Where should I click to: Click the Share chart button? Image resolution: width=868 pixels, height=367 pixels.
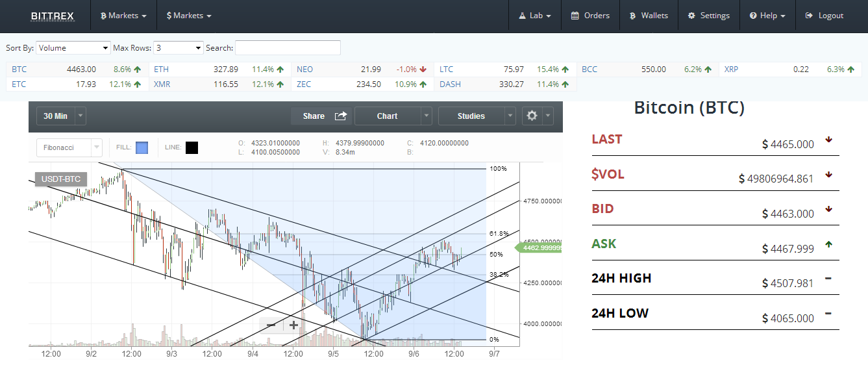click(321, 116)
